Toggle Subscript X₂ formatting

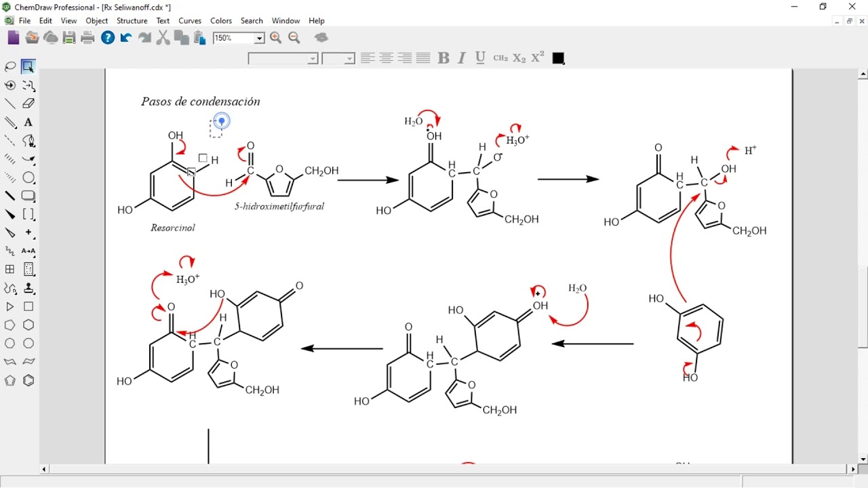pyautogui.click(x=519, y=58)
